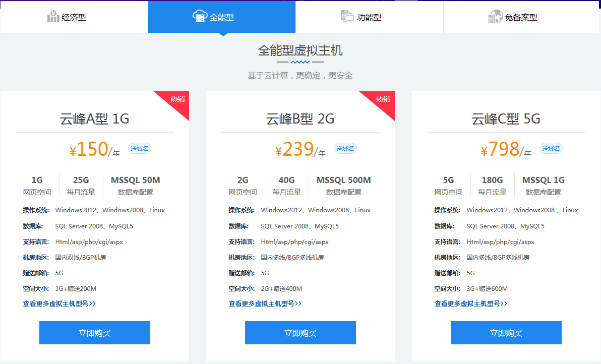Click the 热销 ribbon on 云峰B型 card
The height and width of the screenshot is (364, 601).
[x=382, y=100]
